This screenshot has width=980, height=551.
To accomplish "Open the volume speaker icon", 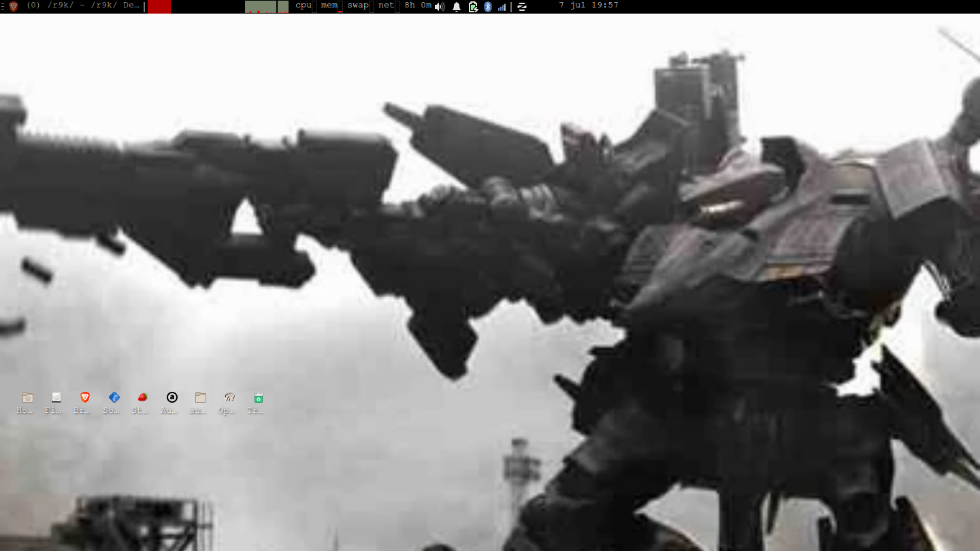I will point(440,7).
